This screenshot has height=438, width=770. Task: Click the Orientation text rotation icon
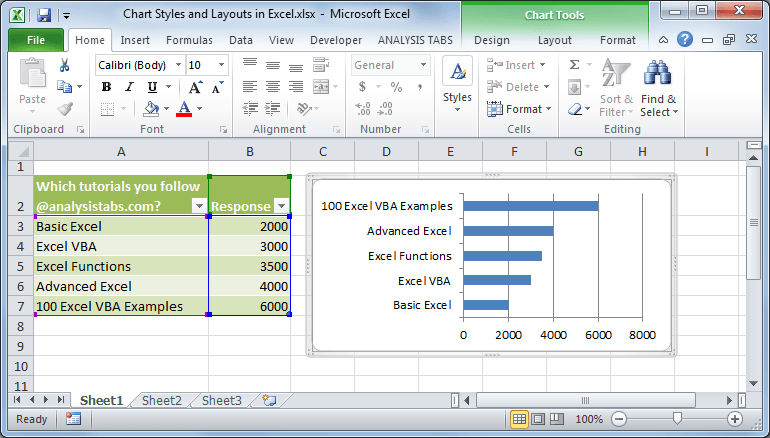(304, 109)
